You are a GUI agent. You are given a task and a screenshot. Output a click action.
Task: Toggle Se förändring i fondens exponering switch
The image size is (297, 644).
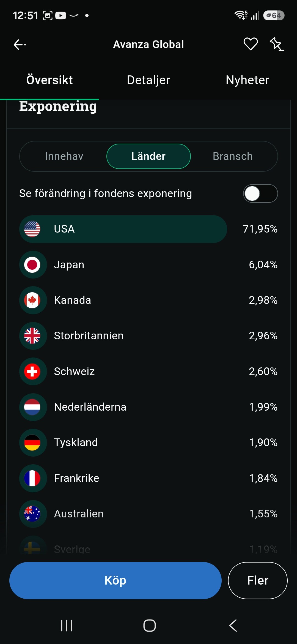pos(260,193)
